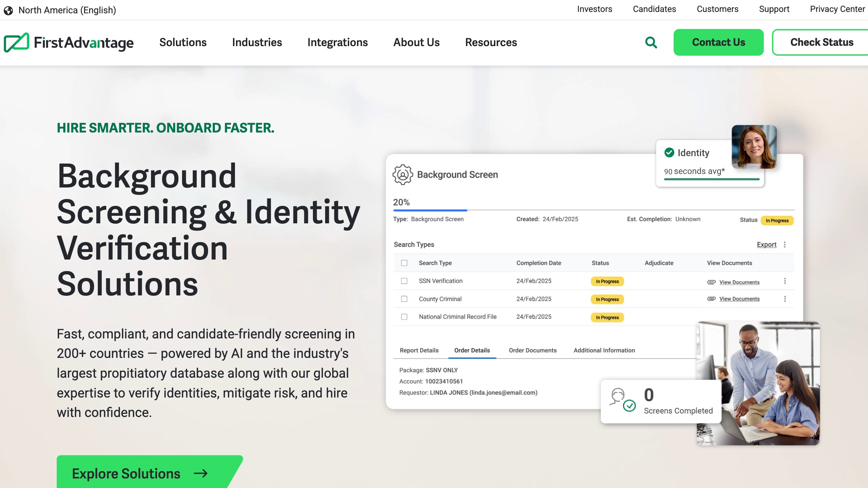Switch to the Additional Information tab
Viewport: 868px width, 488px height.
click(604, 350)
